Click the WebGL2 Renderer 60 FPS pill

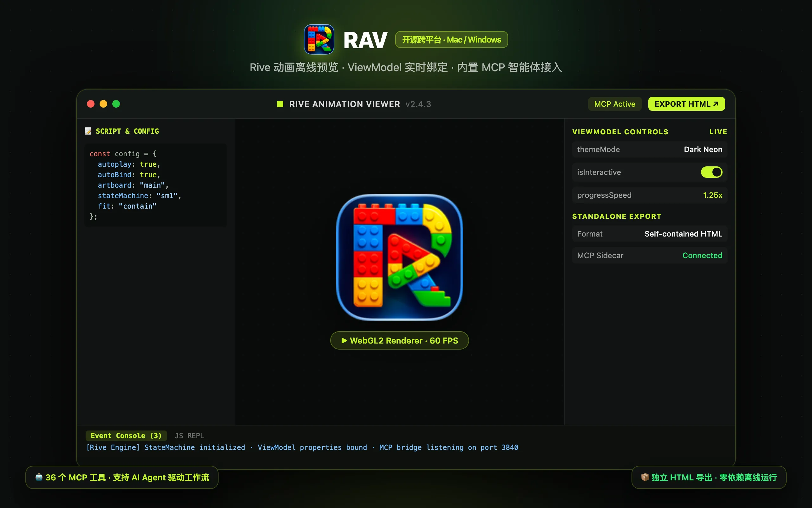(x=399, y=340)
